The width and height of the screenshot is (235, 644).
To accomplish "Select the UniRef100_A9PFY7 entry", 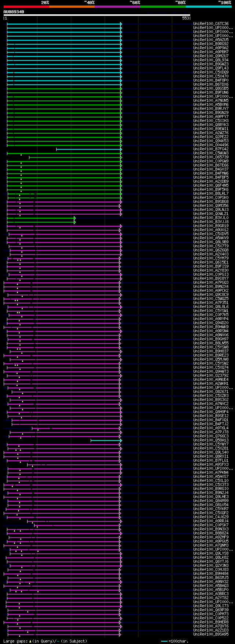I will point(211,117).
